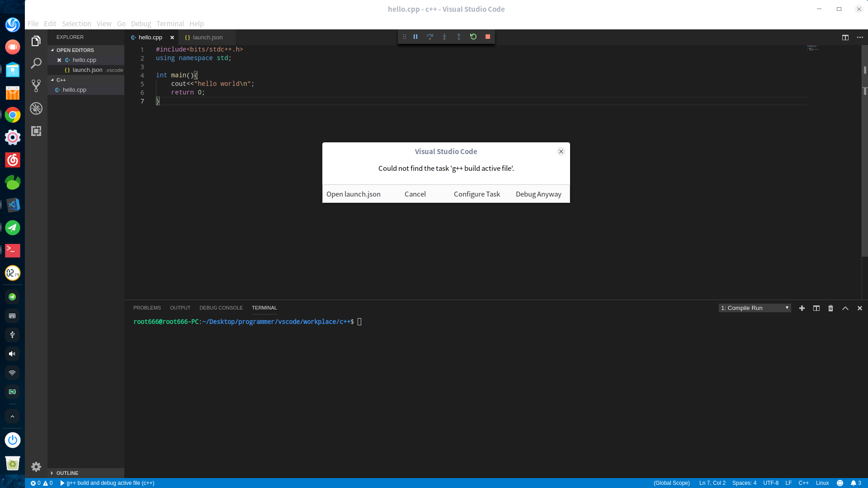
Task: Go to line via Ln 7, Col 2
Action: click(x=712, y=483)
